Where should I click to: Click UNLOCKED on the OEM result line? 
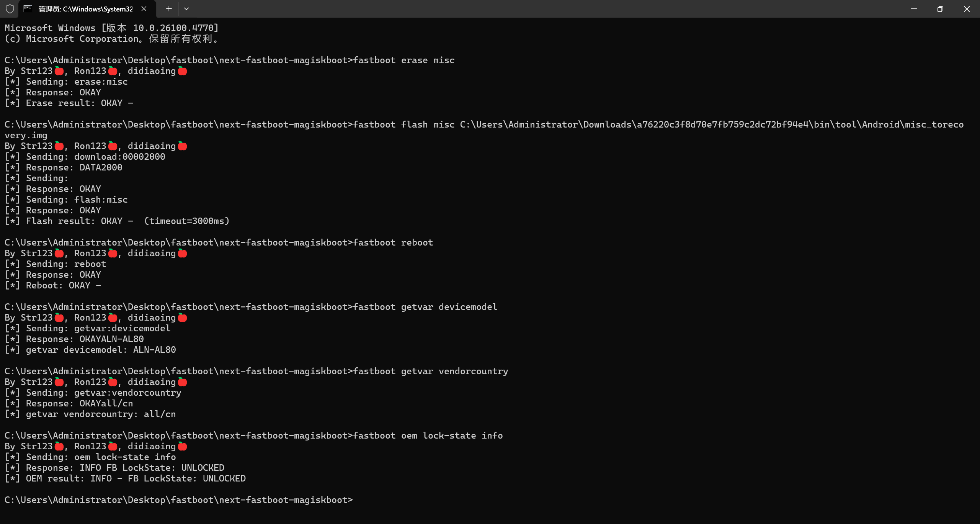click(x=224, y=478)
